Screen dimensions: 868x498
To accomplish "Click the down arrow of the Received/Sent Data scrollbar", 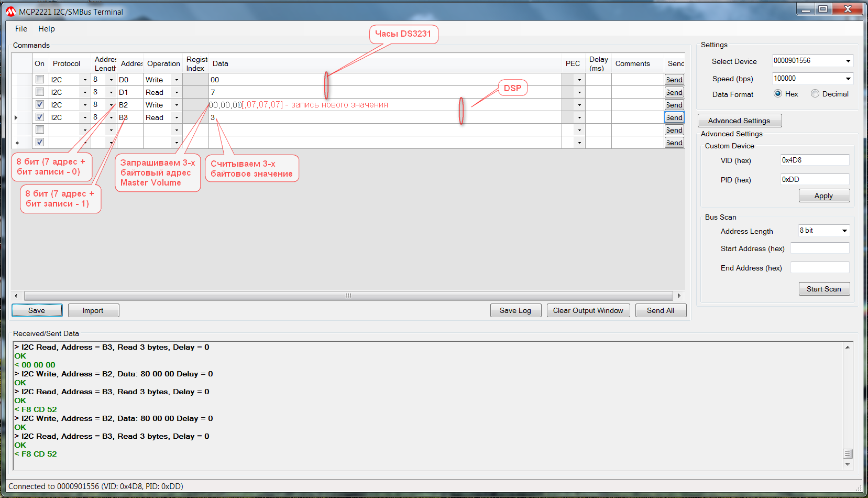I will pyautogui.click(x=848, y=464).
